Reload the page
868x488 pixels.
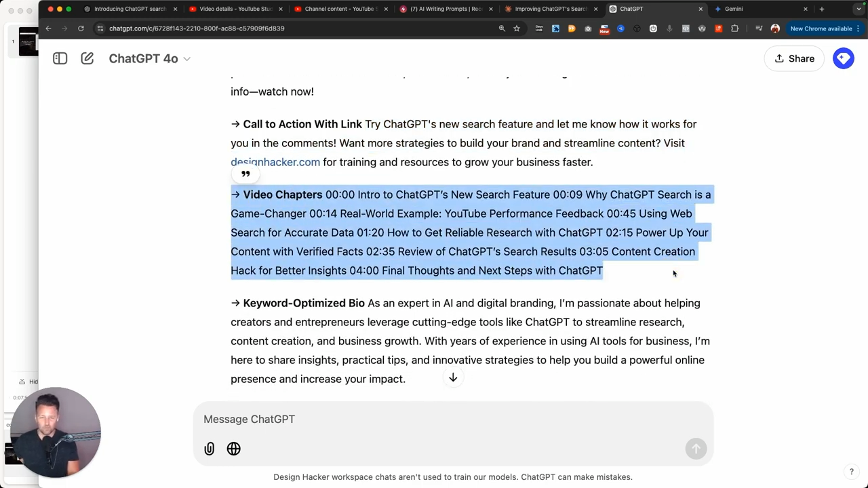tap(81, 28)
